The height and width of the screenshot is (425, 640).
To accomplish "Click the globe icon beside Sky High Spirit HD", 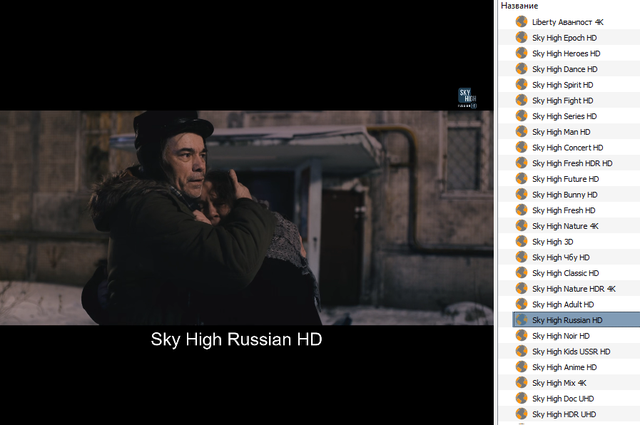I will tap(521, 85).
